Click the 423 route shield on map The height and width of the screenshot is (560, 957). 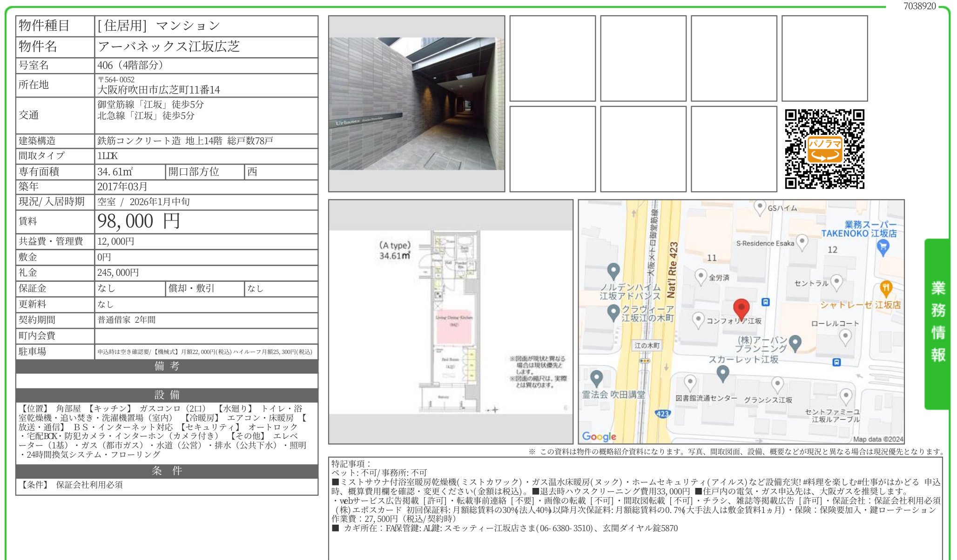coord(662,413)
